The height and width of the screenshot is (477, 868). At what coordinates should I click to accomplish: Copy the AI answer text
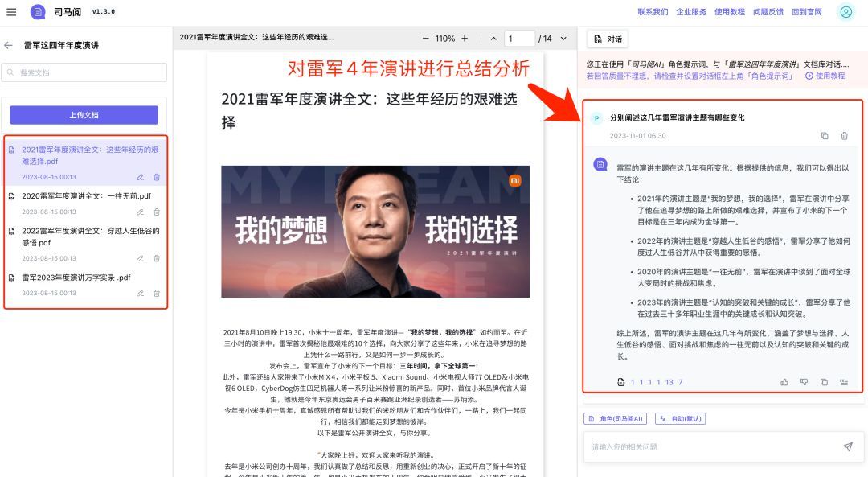[x=825, y=382]
